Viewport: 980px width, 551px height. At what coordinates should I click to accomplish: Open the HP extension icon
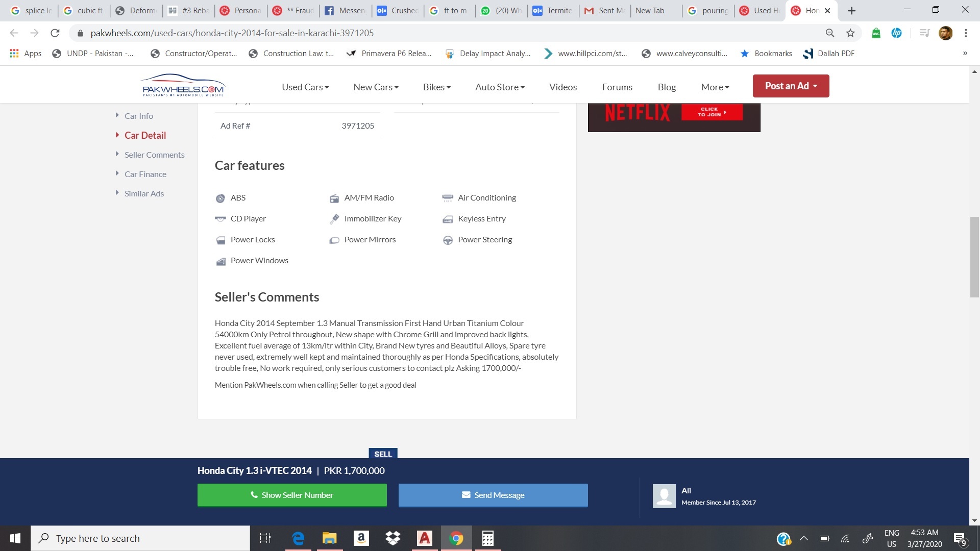pos(897,33)
